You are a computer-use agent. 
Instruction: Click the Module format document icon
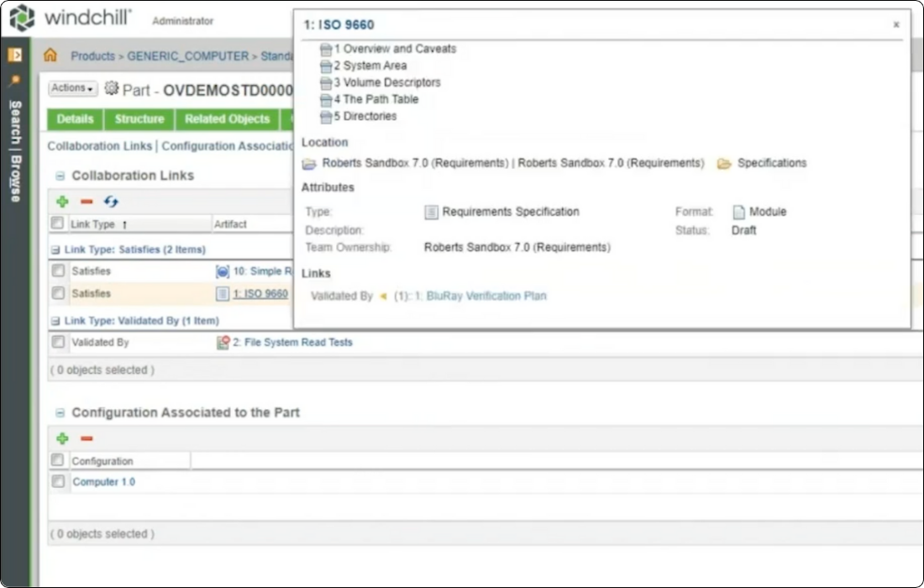[x=738, y=213]
